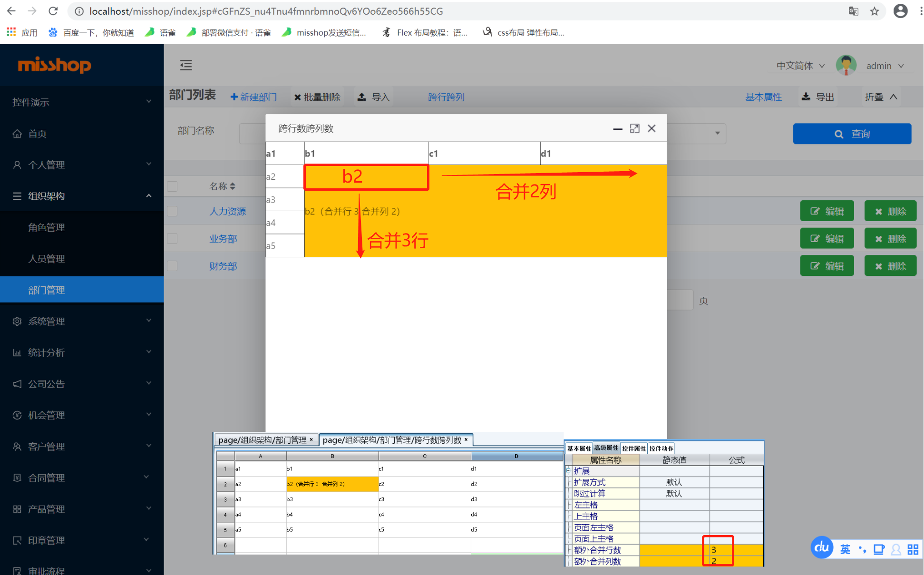Open the 中文简体 language dropdown
Viewport: 924px width, 575px height.
coord(800,66)
